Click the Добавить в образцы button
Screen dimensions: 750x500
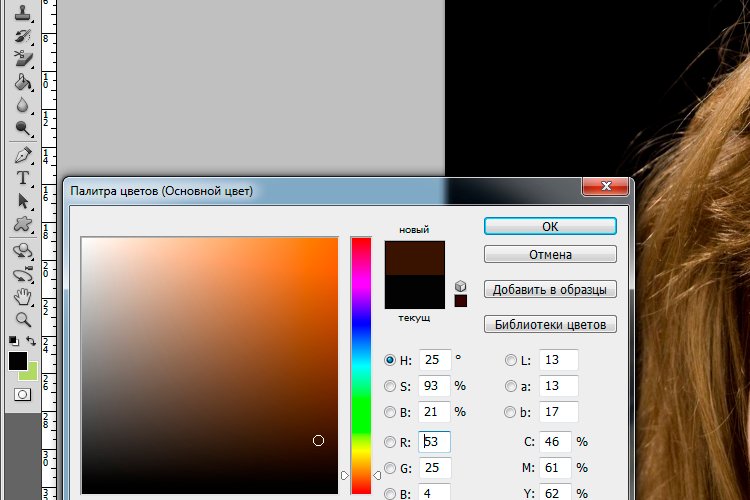pos(549,289)
